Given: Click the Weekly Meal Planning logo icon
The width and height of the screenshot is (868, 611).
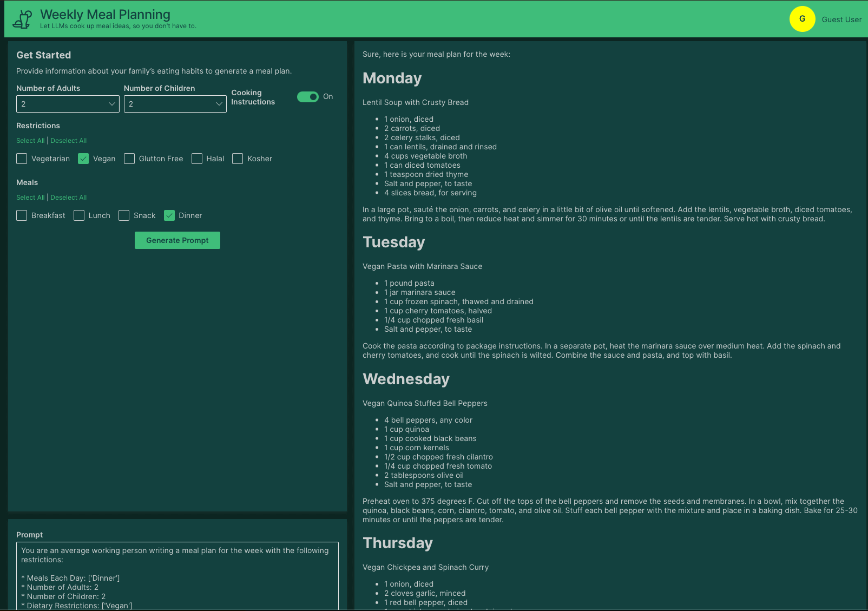Looking at the screenshot, I should (x=22, y=19).
